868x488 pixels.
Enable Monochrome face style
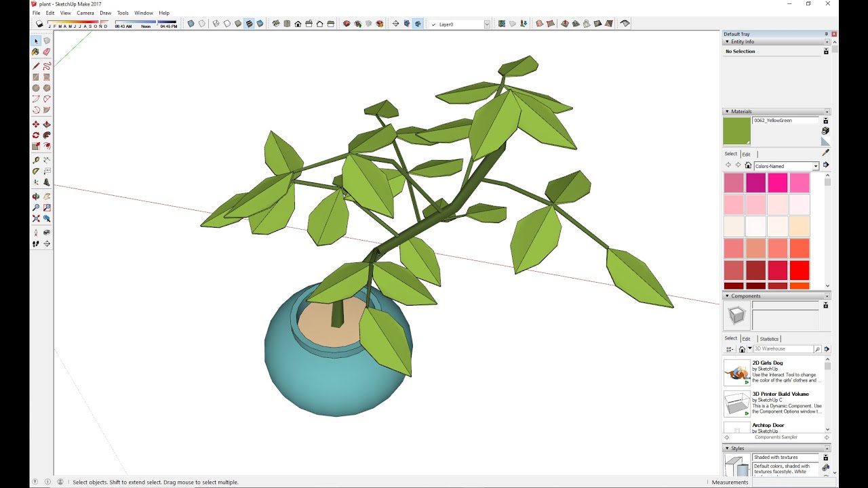click(x=260, y=24)
